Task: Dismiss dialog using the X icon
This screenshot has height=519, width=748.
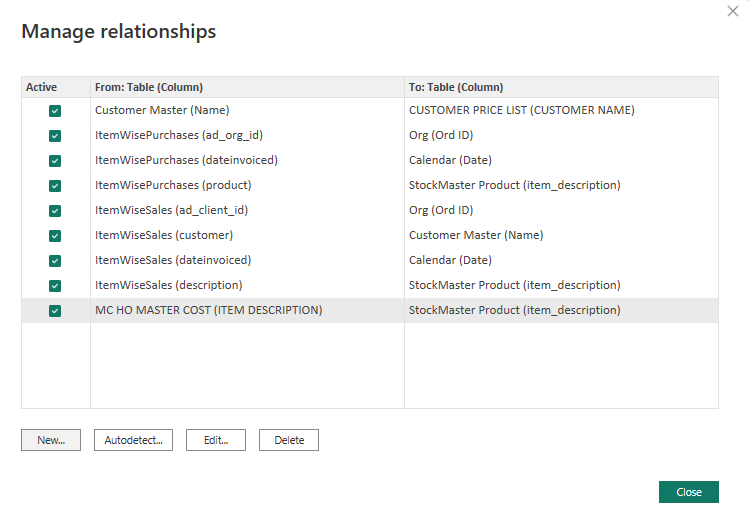Action: coord(733,11)
